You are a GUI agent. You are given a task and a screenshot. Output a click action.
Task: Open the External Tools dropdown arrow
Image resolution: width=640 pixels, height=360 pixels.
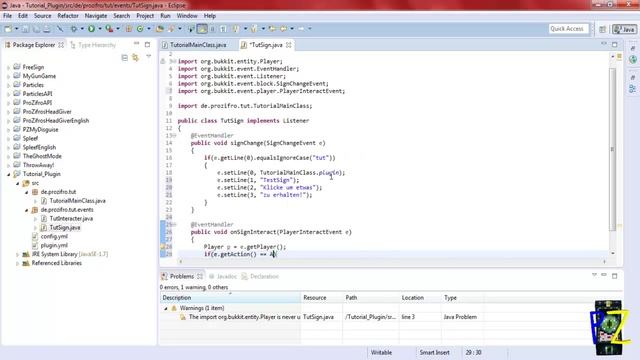(118, 29)
